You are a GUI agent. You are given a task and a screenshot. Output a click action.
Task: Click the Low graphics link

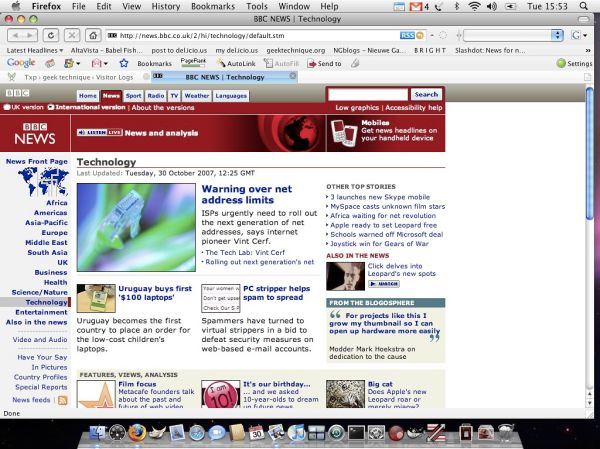(357, 108)
